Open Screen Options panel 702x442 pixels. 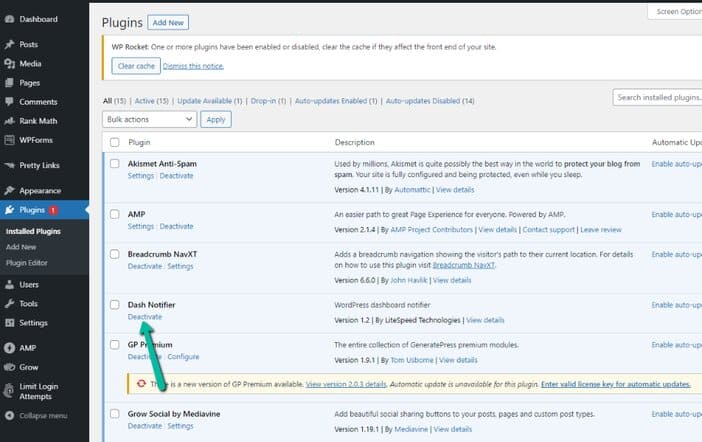pos(675,12)
